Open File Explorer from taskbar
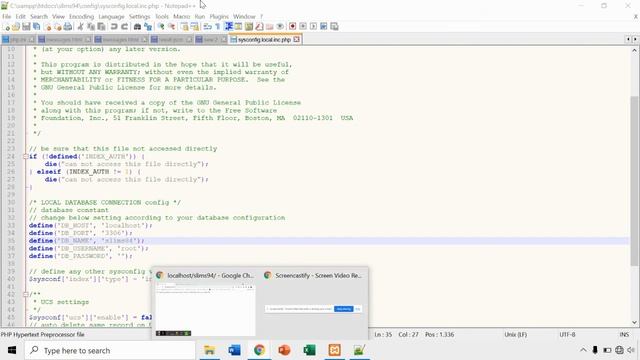The width and height of the screenshot is (640, 360). (209, 350)
